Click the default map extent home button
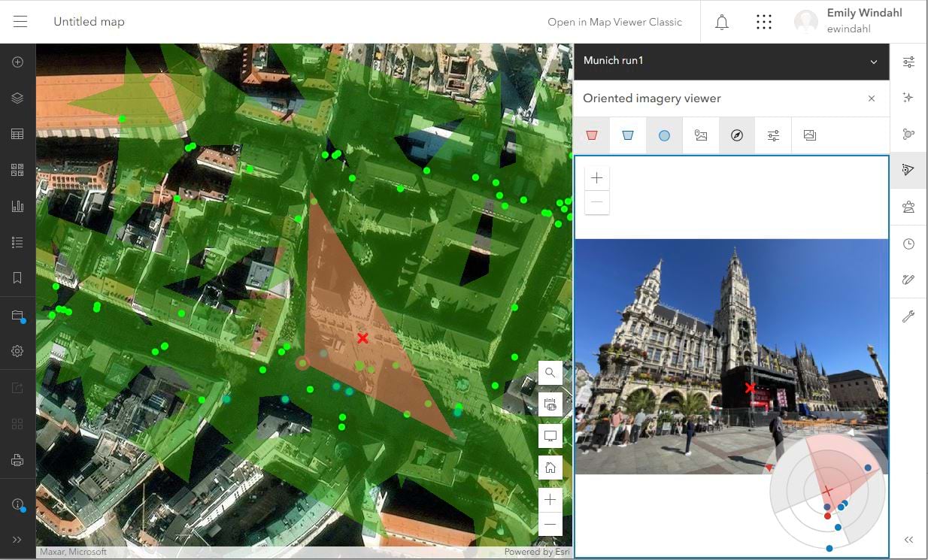The image size is (928, 560). pyautogui.click(x=550, y=467)
